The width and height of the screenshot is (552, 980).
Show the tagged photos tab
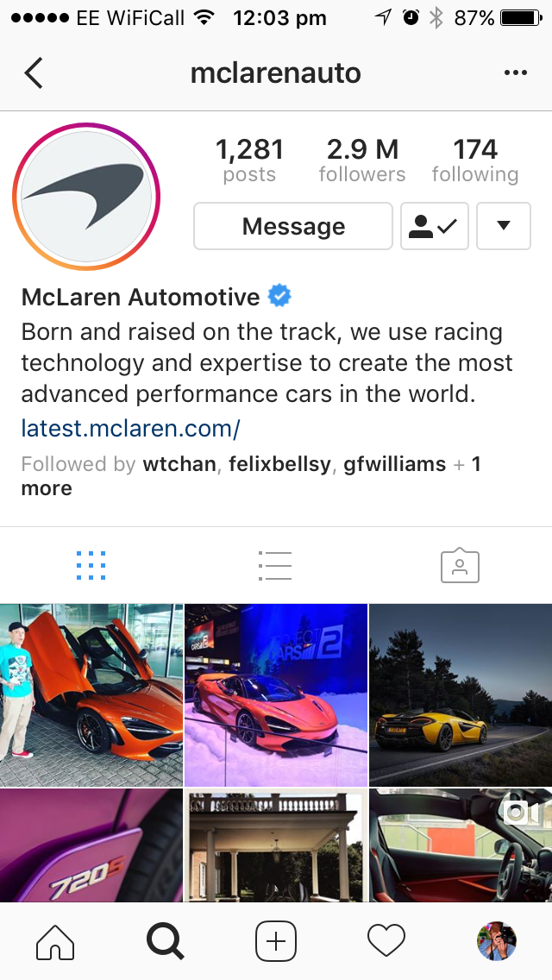460,566
